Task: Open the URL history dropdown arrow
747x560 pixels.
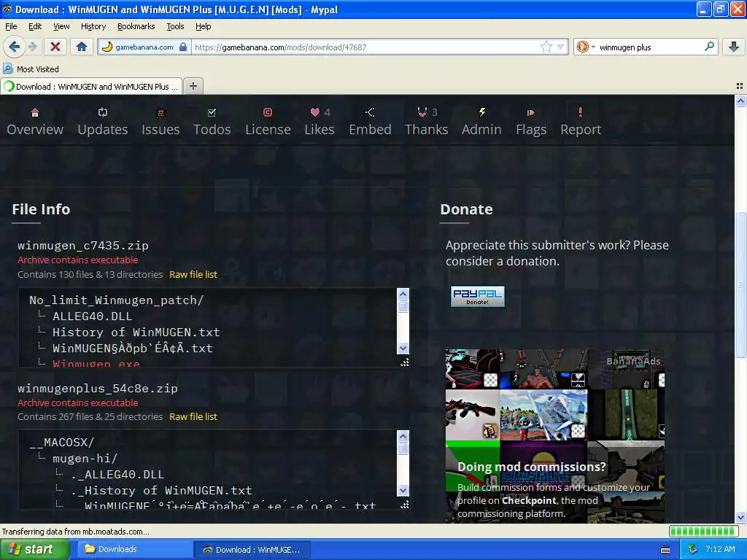Action: [x=561, y=47]
